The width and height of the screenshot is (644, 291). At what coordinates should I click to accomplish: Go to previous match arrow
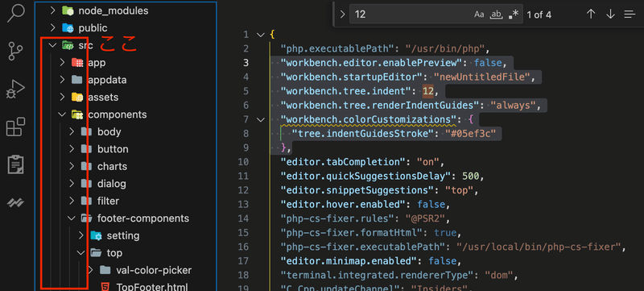[591, 15]
